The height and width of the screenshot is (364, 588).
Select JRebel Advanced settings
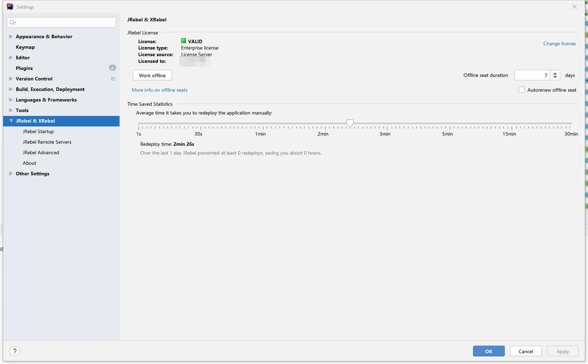(41, 153)
